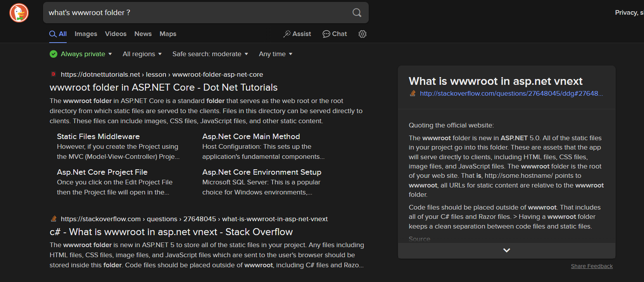
Task: Open Assist with magic wand icon
Action: [297, 34]
